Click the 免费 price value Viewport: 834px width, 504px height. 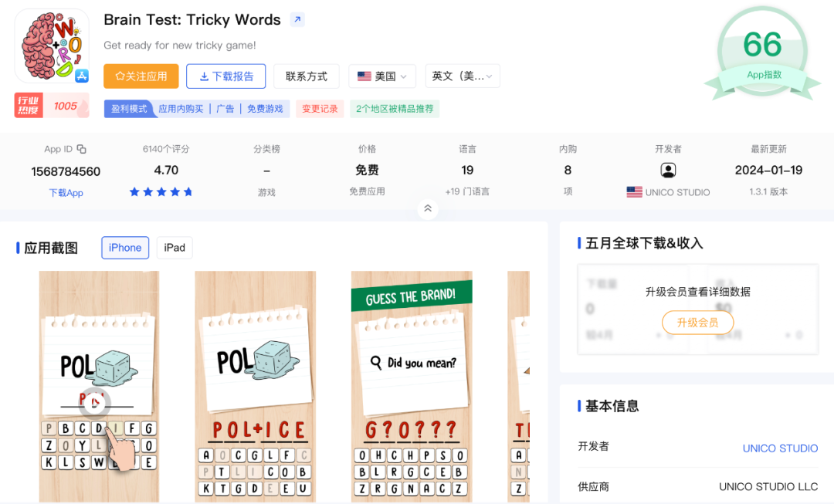pos(367,170)
